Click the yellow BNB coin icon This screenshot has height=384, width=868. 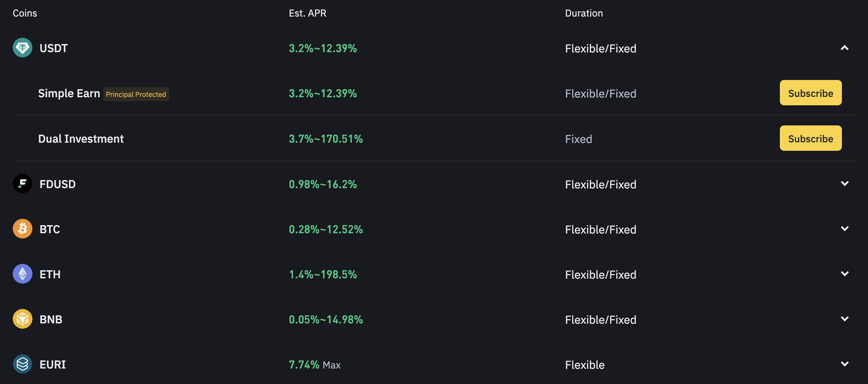click(23, 319)
